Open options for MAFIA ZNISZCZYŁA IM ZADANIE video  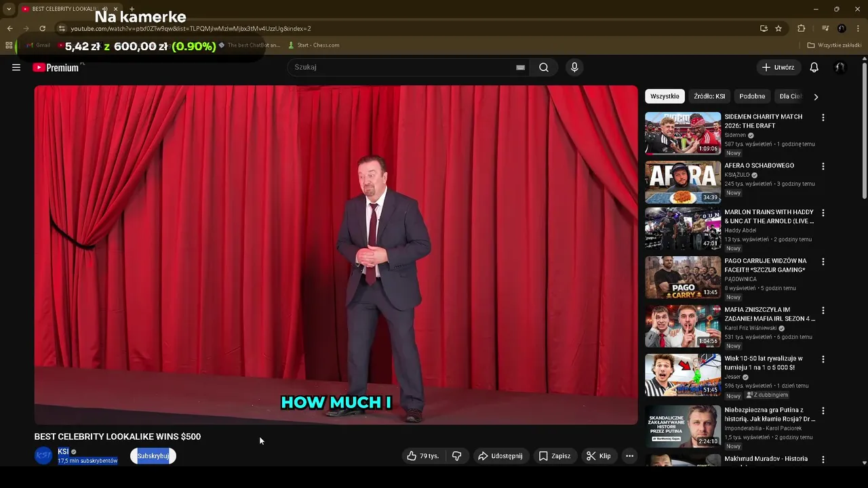[x=823, y=310]
